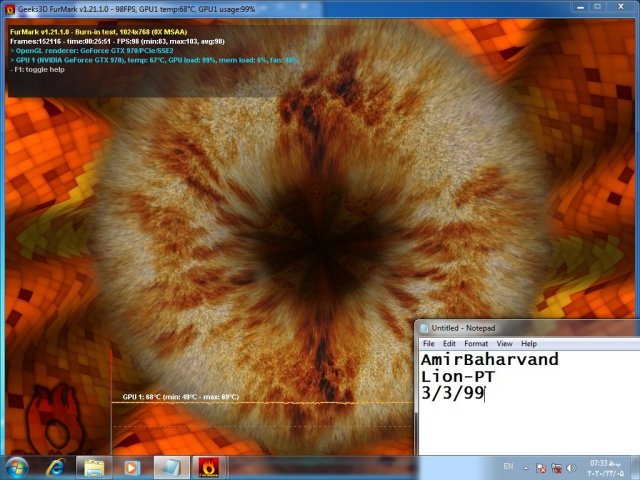This screenshot has width=640, height=480.
Task: Open the network status tray icon
Action: coord(556,468)
